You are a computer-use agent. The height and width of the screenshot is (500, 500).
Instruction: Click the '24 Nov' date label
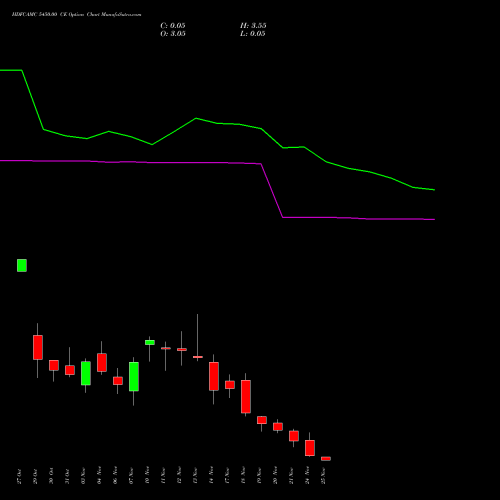(x=307, y=476)
